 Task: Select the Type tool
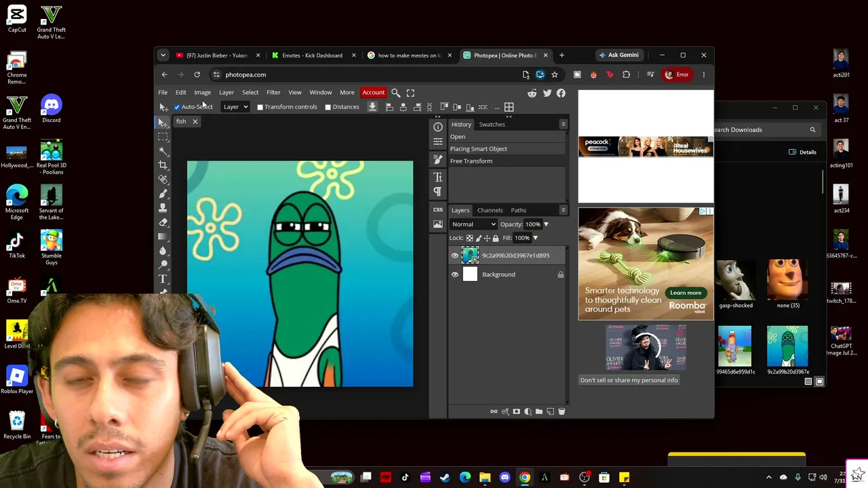(x=163, y=279)
